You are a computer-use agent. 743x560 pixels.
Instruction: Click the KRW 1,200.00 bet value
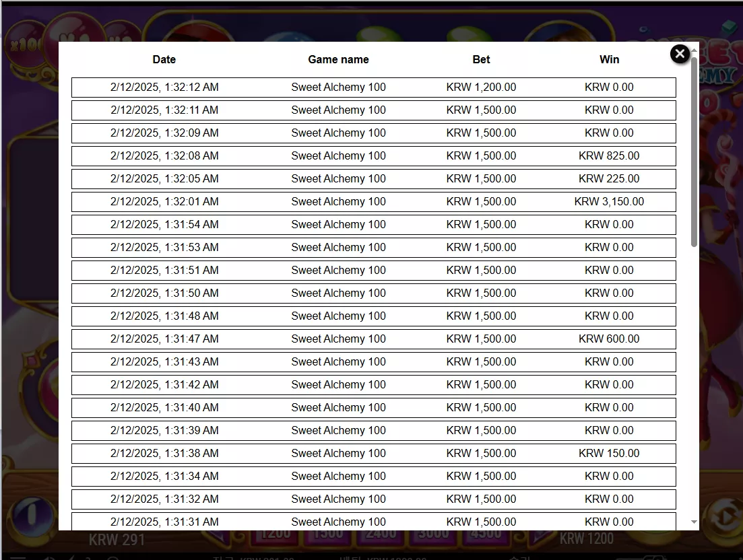click(481, 87)
